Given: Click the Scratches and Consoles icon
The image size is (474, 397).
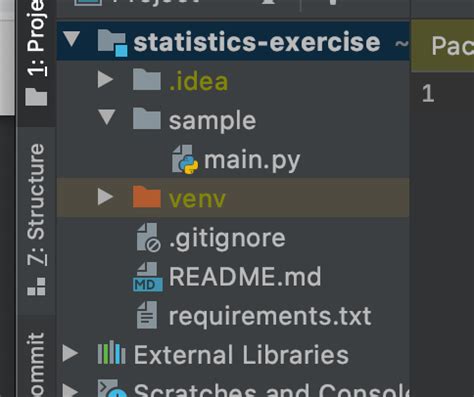Looking at the screenshot, I should click(x=112, y=389).
